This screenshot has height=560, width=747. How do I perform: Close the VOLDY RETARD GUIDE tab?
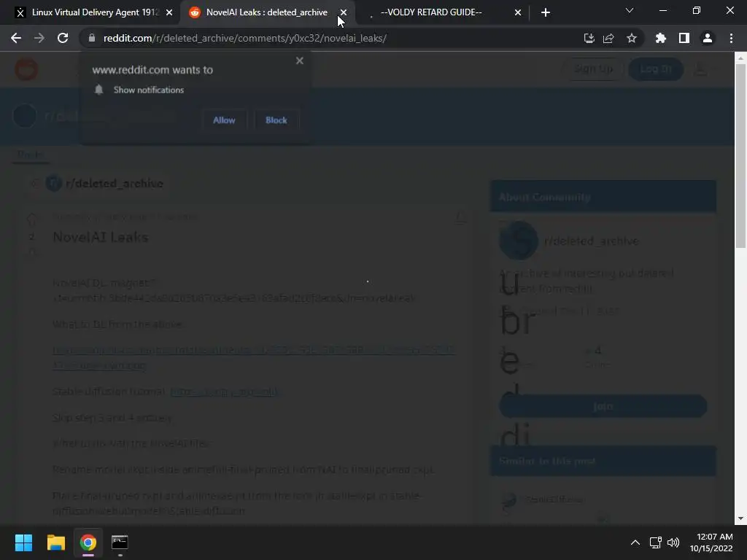(x=518, y=12)
